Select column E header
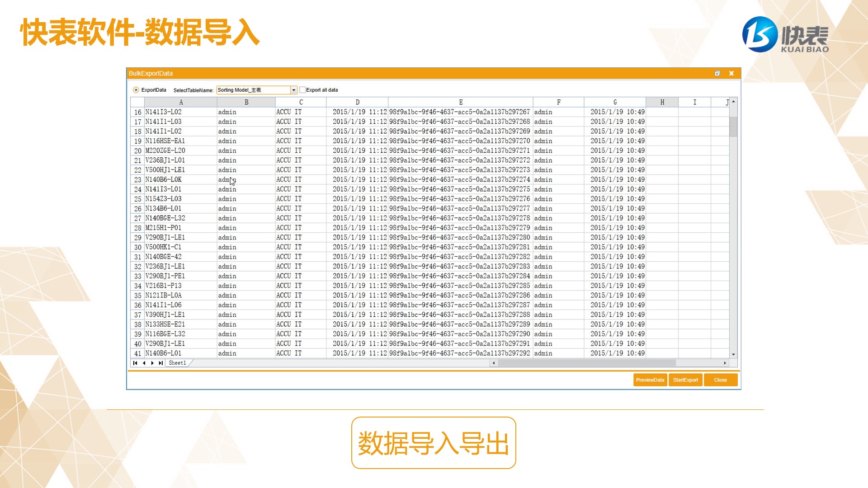 pos(461,102)
